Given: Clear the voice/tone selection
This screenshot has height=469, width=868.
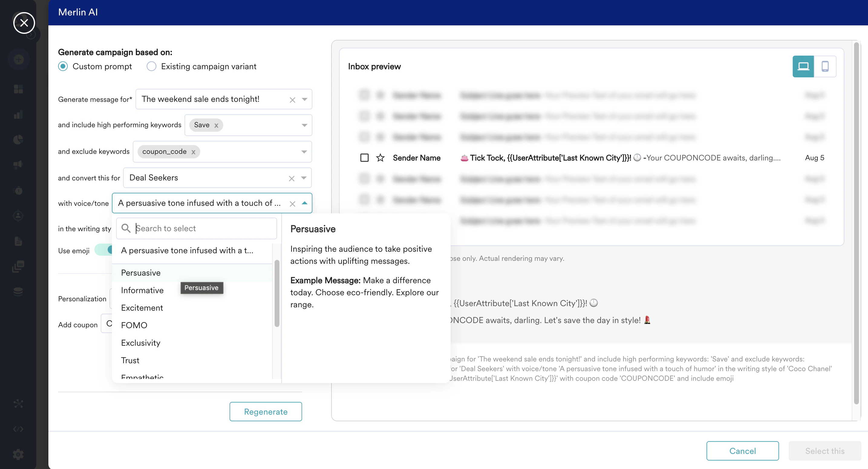Looking at the screenshot, I should [292, 203].
